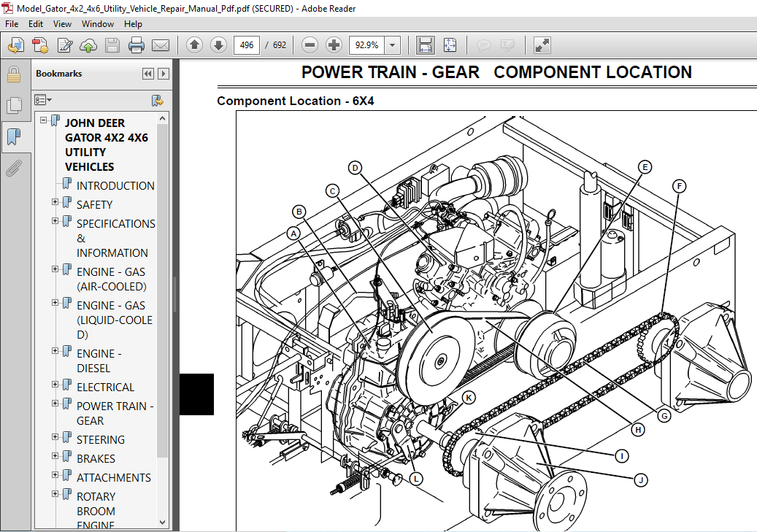Click the email envelope icon
757x532 pixels.
[x=161, y=45]
